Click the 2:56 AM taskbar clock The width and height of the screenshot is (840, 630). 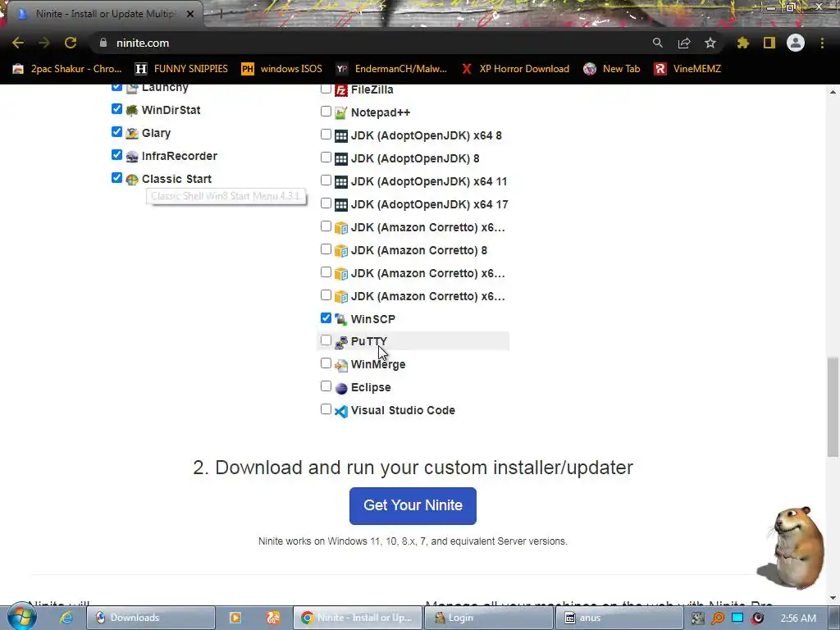click(798, 618)
